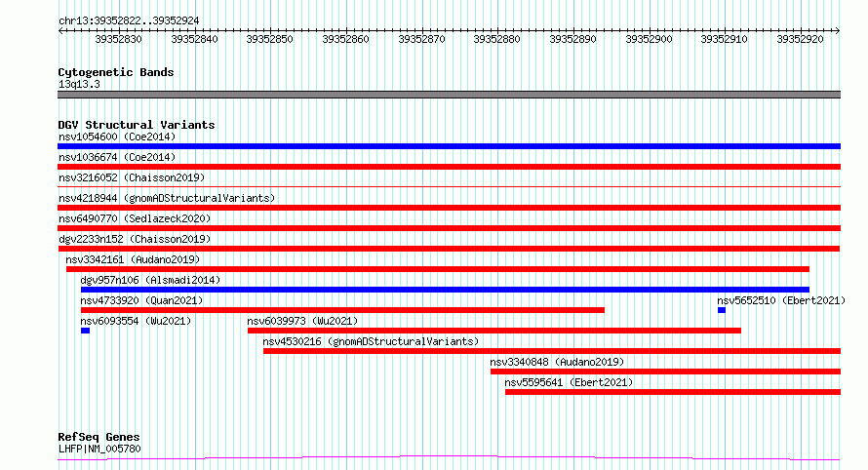Click ruler tick label 39352900
Image resolution: width=868 pixels, height=470 pixels.
(649, 39)
